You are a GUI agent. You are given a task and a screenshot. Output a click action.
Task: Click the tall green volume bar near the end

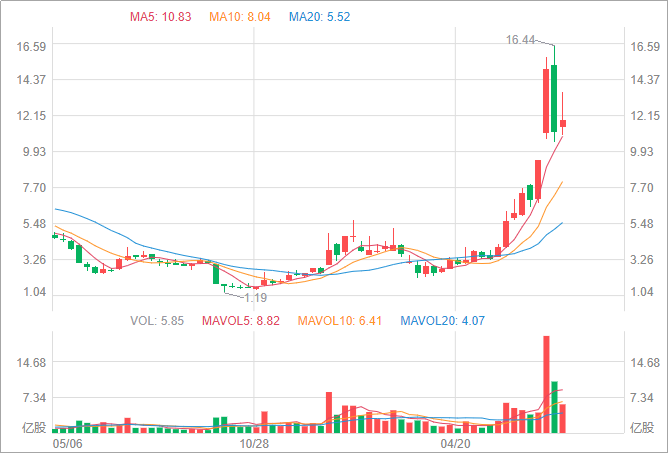(x=554, y=407)
